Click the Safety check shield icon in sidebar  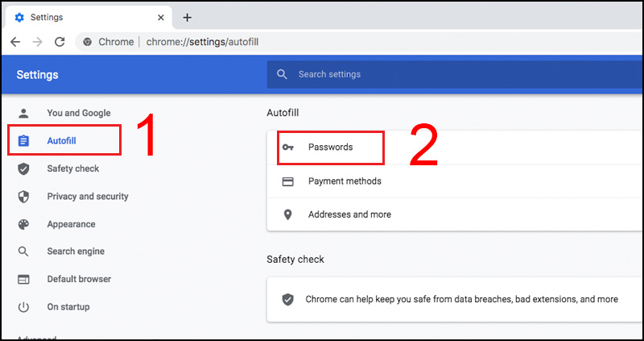pos(23,168)
